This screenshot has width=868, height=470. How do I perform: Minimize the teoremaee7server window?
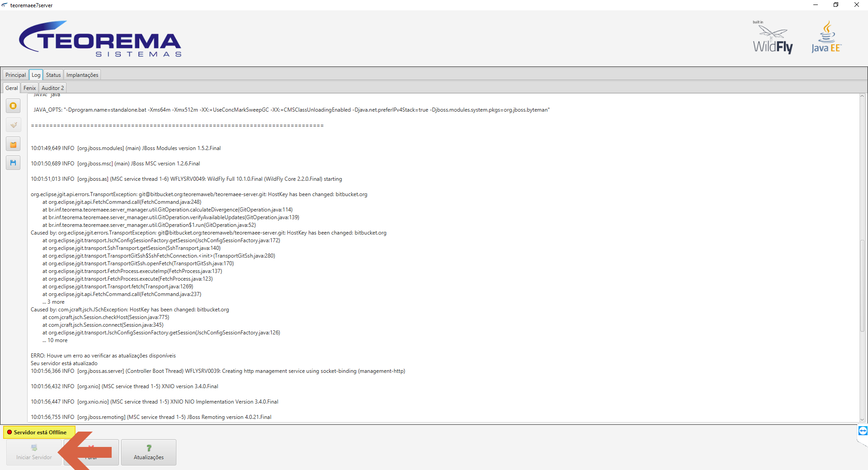(x=816, y=5)
